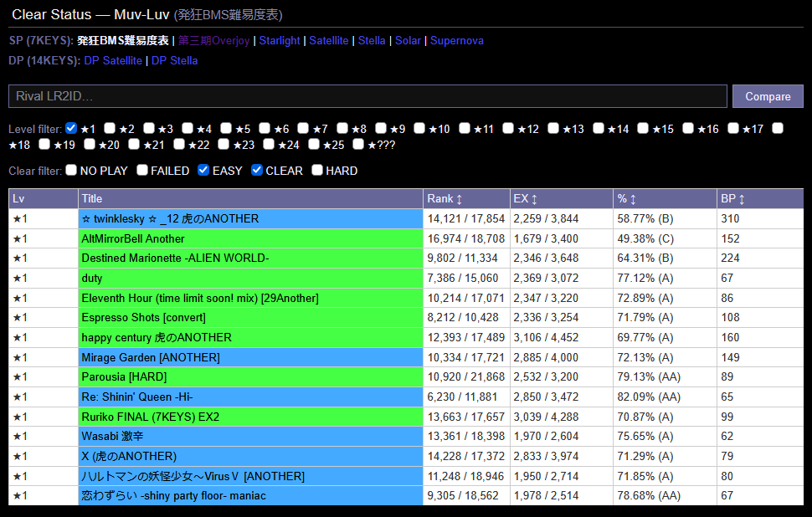812x517 pixels.
Task: Sort table by percentage arrow
Action: pos(633,199)
